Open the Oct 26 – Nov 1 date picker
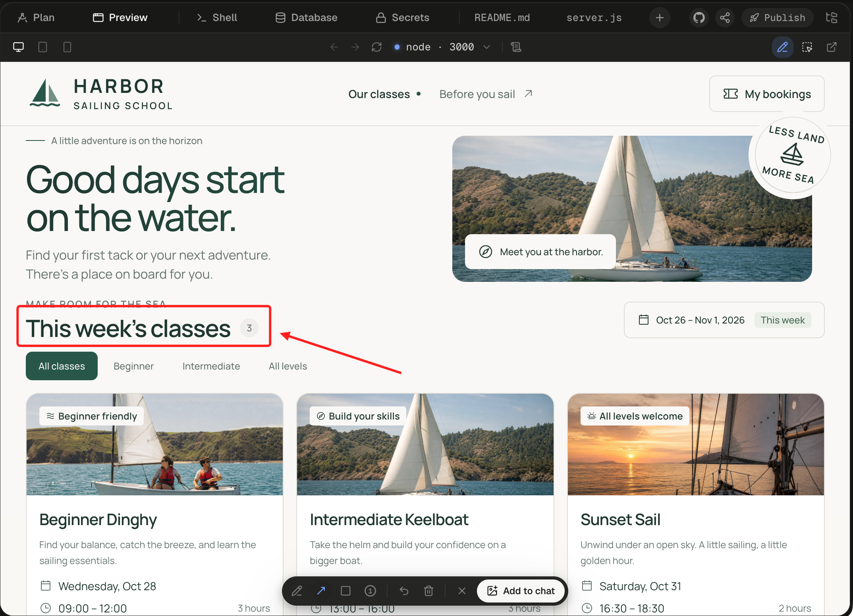Image resolution: width=853 pixels, height=616 pixels. pyautogui.click(x=724, y=320)
